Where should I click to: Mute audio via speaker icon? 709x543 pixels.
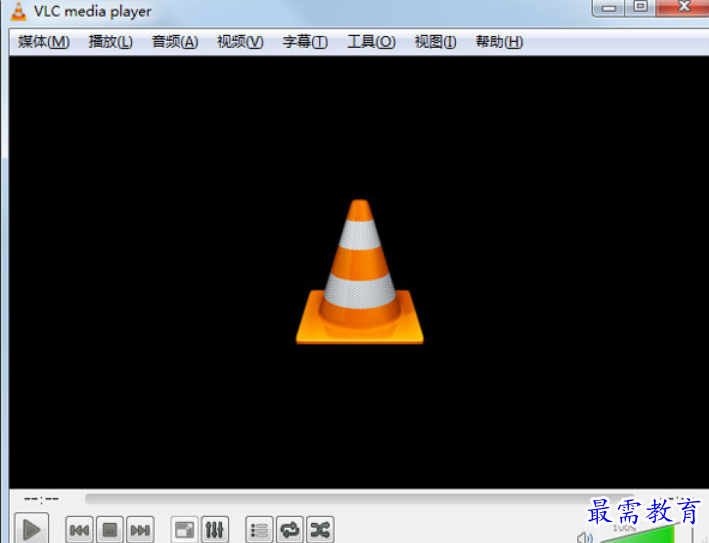[x=585, y=538]
